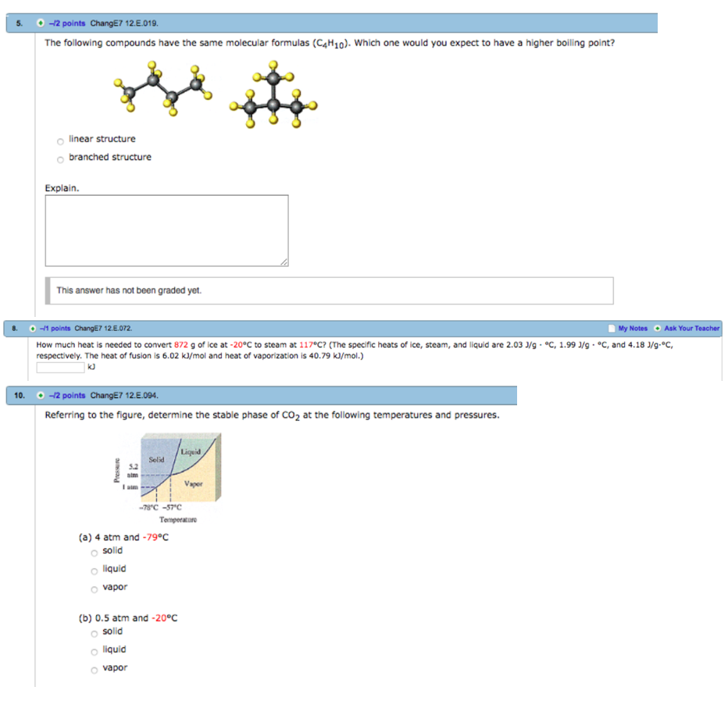Choose 'solid' for 0.5 atm and -20°C

pos(93,633)
